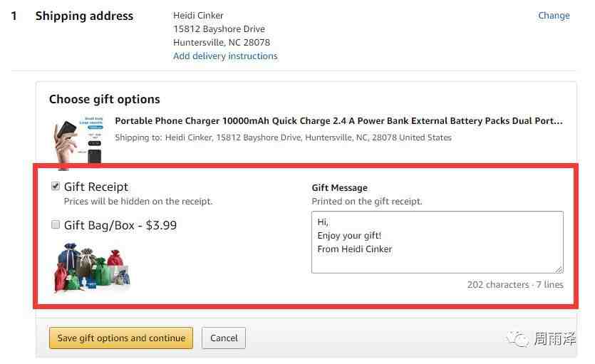Image resolution: width=595 pixels, height=364 pixels.
Task: Click the Gift Bag/Box - $3.99 label
Action: pyautogui.click(x=120, y=225)
